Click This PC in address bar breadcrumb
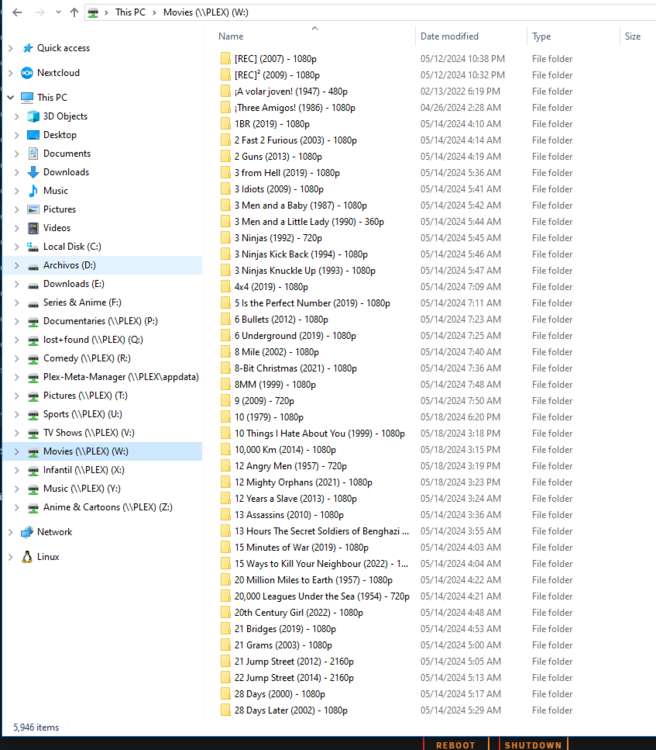 coord(130,12)
